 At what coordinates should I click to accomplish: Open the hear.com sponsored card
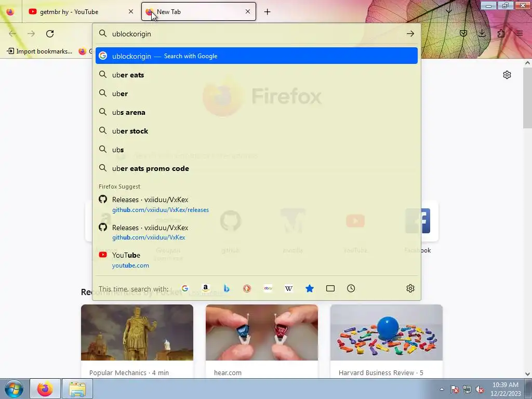pyautogui.click(x=262, y=341)
